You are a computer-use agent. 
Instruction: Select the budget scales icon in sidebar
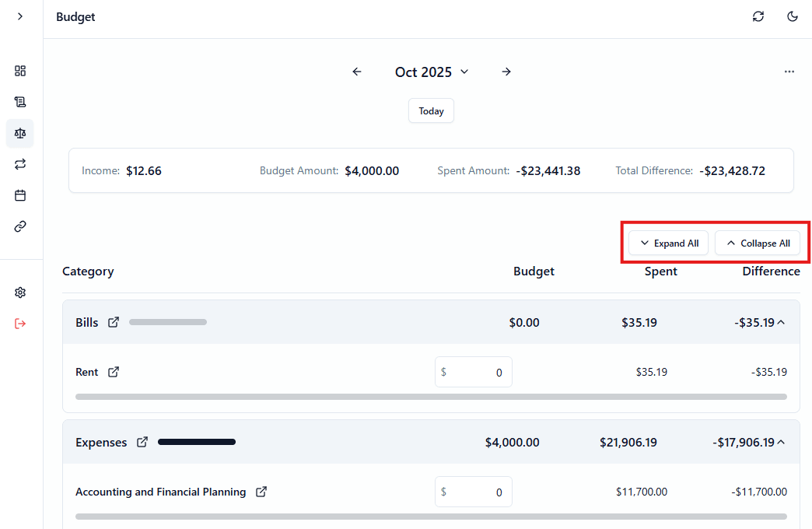20,133
